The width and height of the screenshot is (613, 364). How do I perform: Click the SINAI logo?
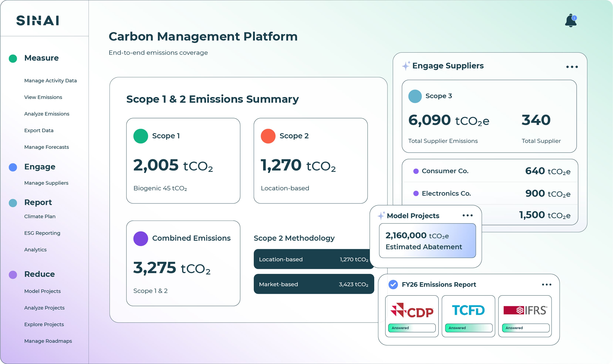click(x=38, y=20)
